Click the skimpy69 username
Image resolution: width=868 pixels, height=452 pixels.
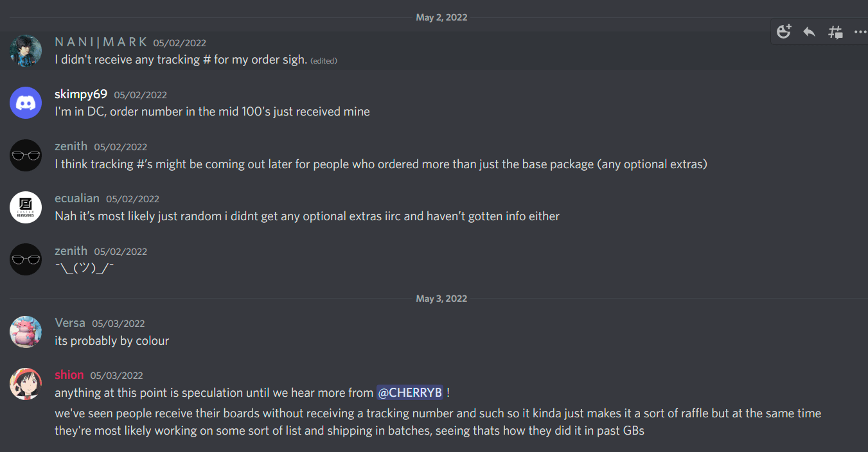click(x=81, y=94)
